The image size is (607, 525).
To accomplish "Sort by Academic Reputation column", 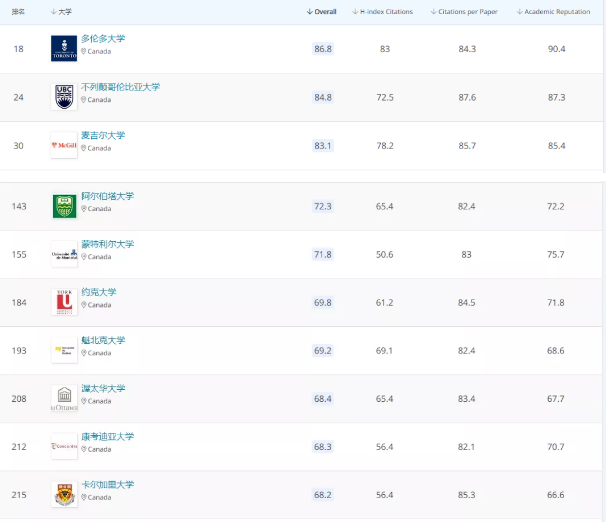I will (x=554, y=12).
